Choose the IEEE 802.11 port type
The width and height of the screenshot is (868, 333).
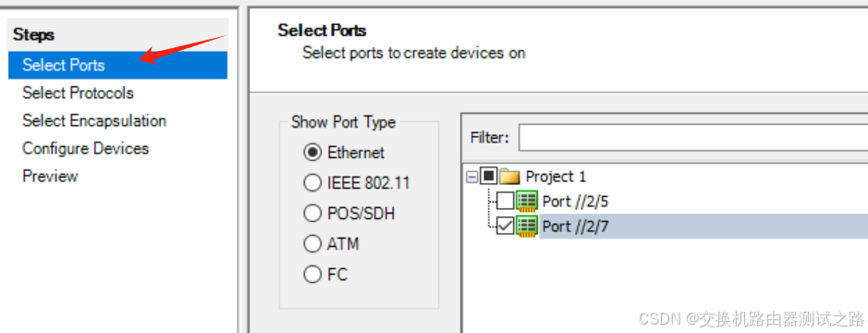click(312, 183)
